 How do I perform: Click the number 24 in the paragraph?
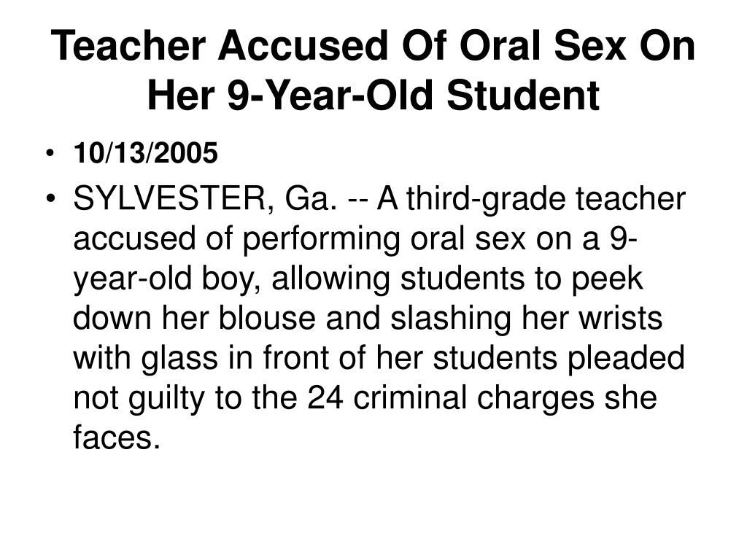pyautogui.click(x=325, y=398)
